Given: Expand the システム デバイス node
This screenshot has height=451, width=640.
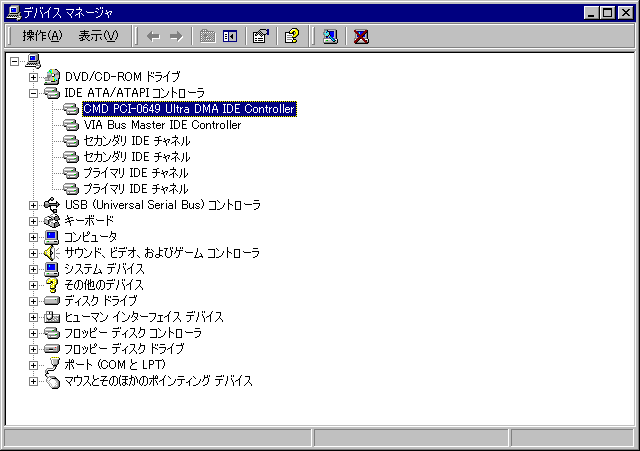Looking at the screenshot, I should (x=33, y=269).
